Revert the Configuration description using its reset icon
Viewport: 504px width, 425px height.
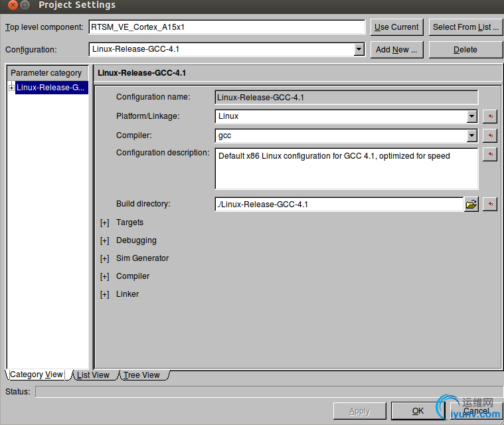point(490,155)
